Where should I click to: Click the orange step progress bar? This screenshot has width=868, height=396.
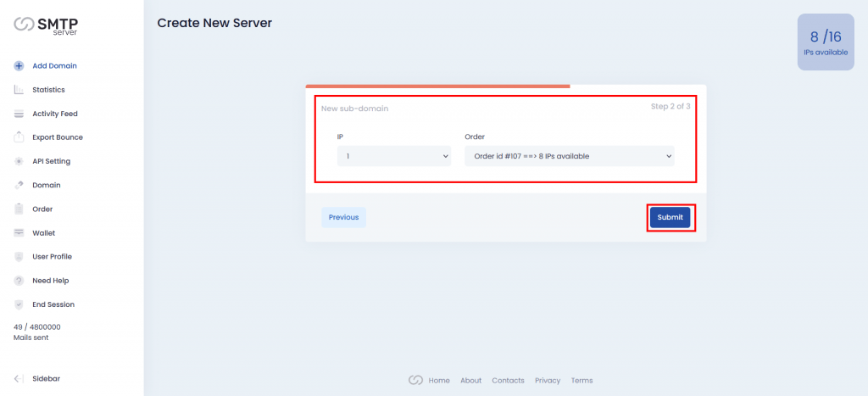[438, 86]
